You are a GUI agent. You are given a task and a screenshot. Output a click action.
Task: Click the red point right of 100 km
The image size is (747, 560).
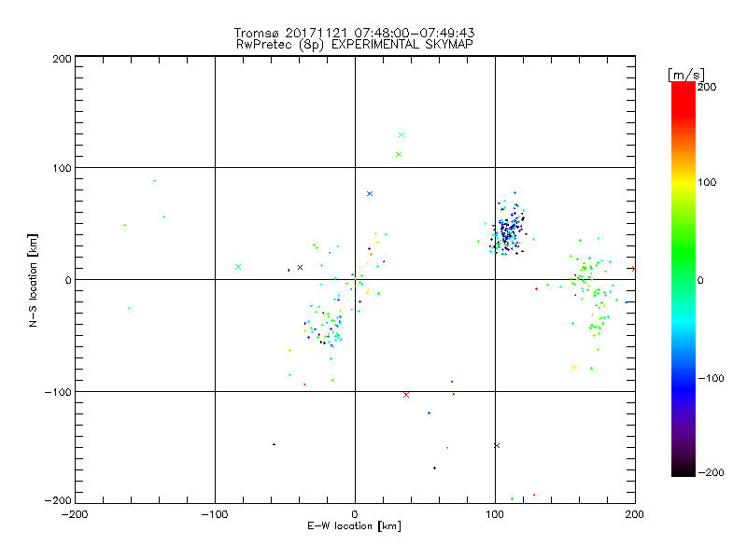pyautogui.click(x=536, y=289)
